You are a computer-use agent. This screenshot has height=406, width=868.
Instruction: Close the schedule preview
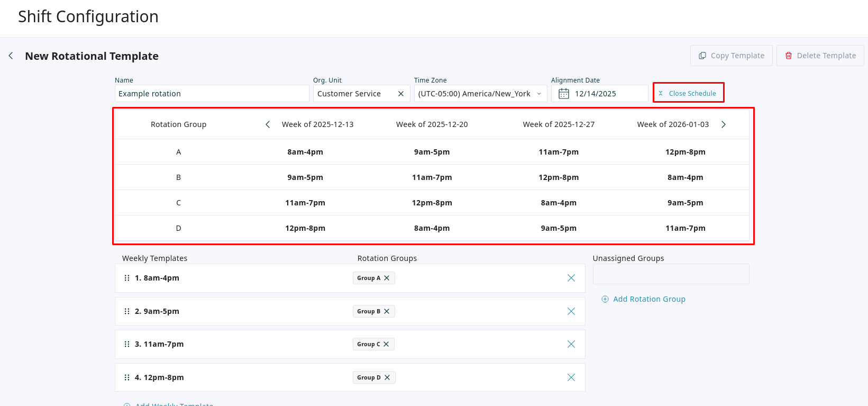coord(688,93)
